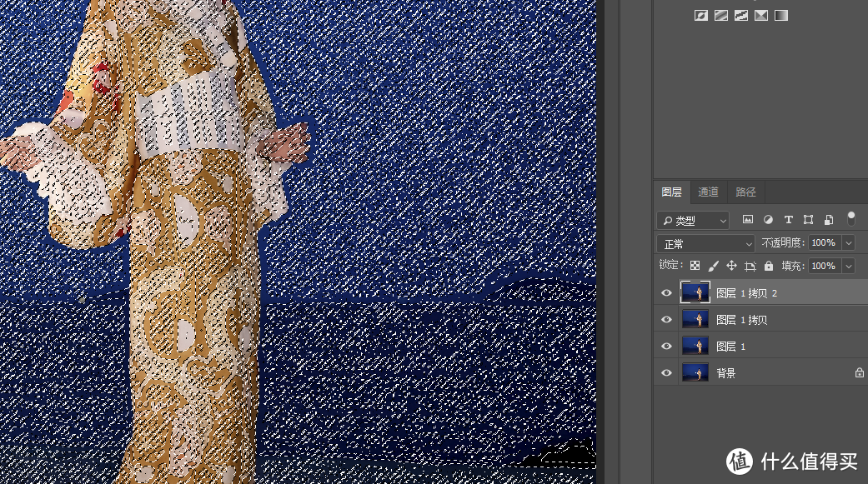Add a Selective Color adjustment layer
This screenshot has height=484, width=868.
[761, 16]
